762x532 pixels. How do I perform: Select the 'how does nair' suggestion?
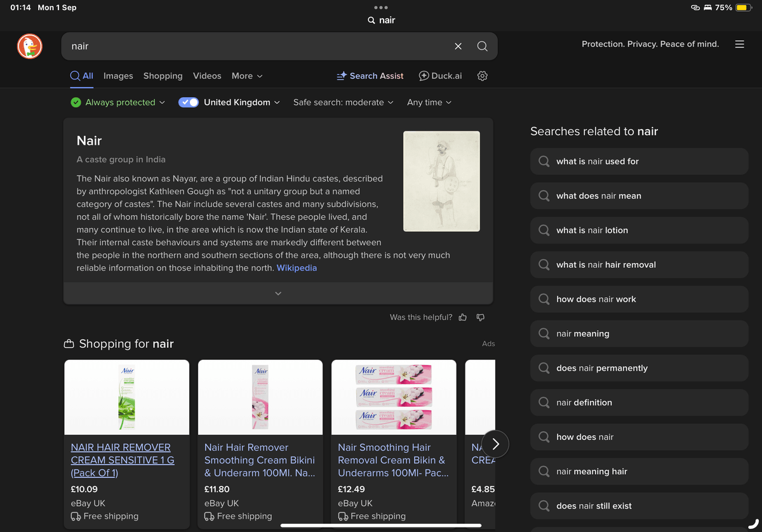point(639,437)
